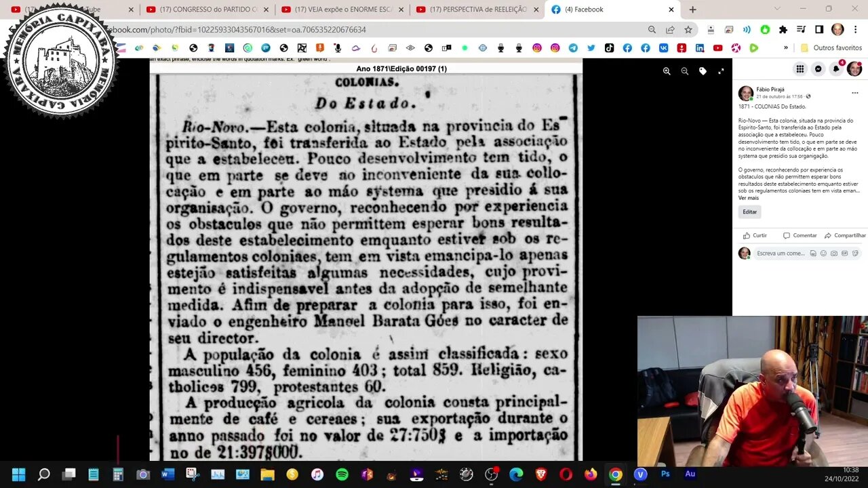Add a sticker to the comment
The height and width of the screenshot is (488, 868).
pos(855,253)
